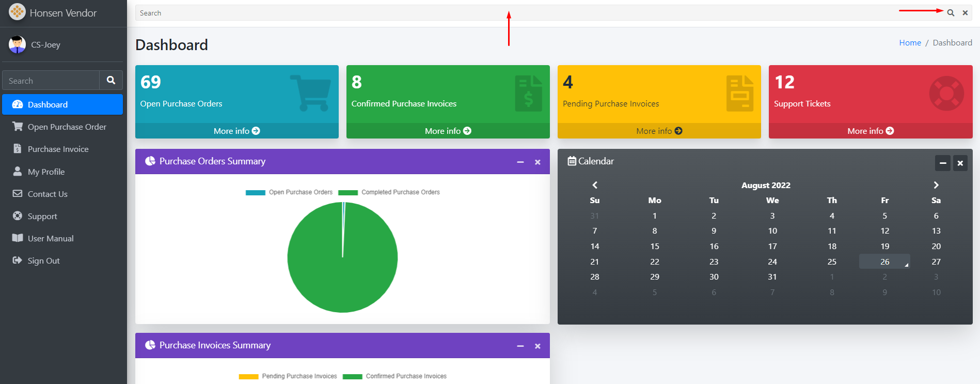Select August 17 on the calendar

(772, 247)
